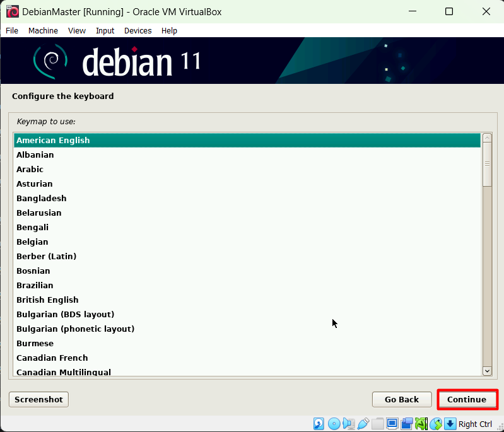Viewport: 504px width, 432px height.
Task: Open the Devices menu
Action: pos(138,30)
